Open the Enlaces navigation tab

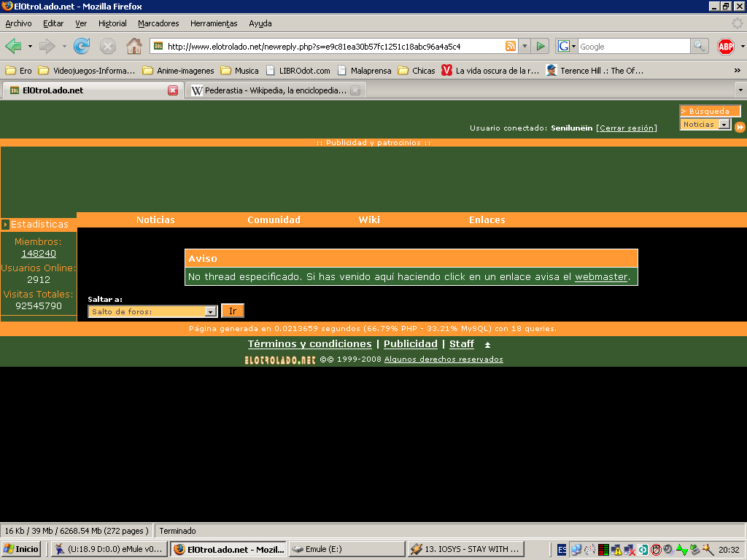tap(487, 219)
